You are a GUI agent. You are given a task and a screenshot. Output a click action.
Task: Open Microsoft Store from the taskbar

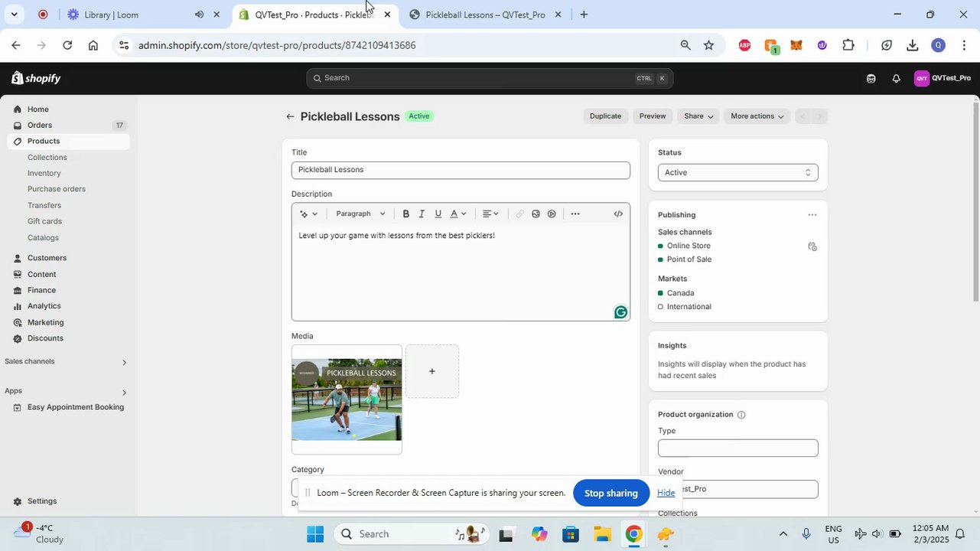(571, 534)
